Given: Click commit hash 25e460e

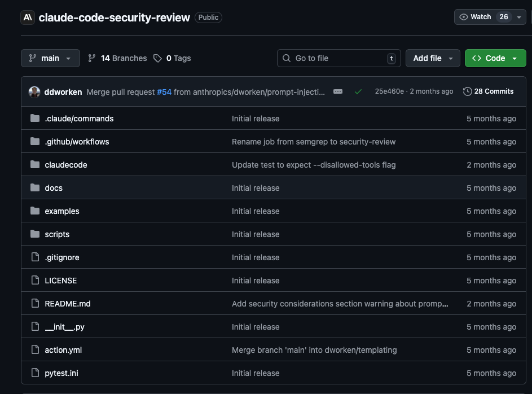Looking at the screenshot, I should tap(389, 91).
